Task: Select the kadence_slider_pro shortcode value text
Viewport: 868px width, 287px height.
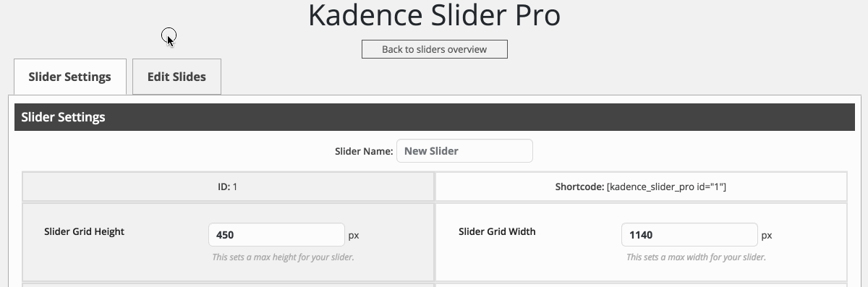Action: [666, 187]
